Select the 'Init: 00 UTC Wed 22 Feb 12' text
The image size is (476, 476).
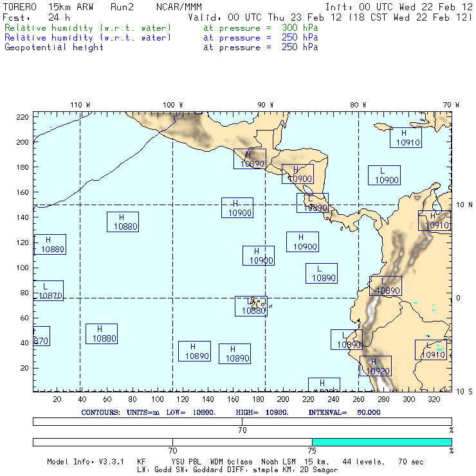click(x=399, y=7)
